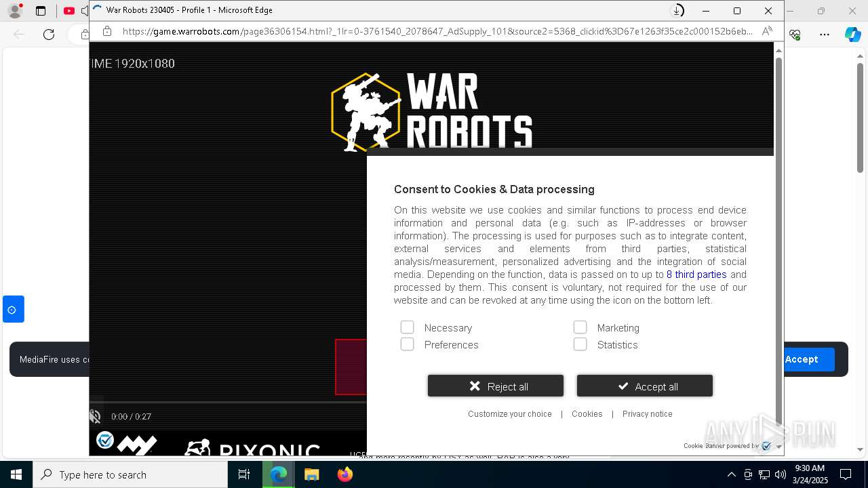The width and height of the screenshot is (868, 488).
Task: Open tab actions menu in background Edge
Action: point(41,11)
